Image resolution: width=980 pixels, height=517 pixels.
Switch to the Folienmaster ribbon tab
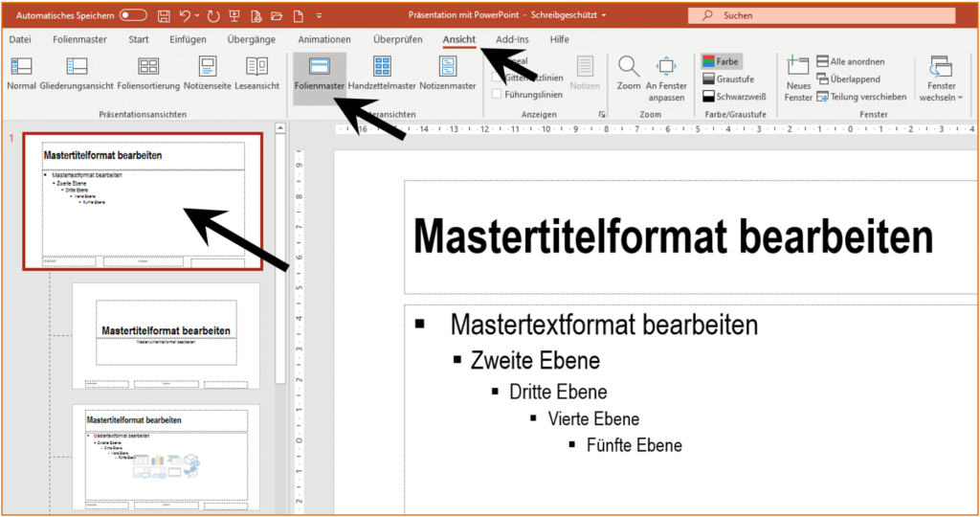[79, 39]
